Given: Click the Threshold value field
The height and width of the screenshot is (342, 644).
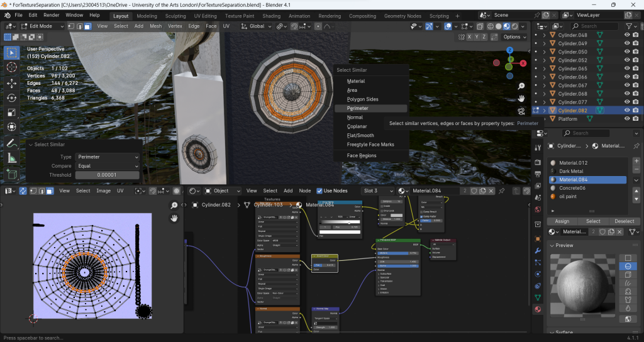Looking at the screenshot, I should (x=107, y=175).
